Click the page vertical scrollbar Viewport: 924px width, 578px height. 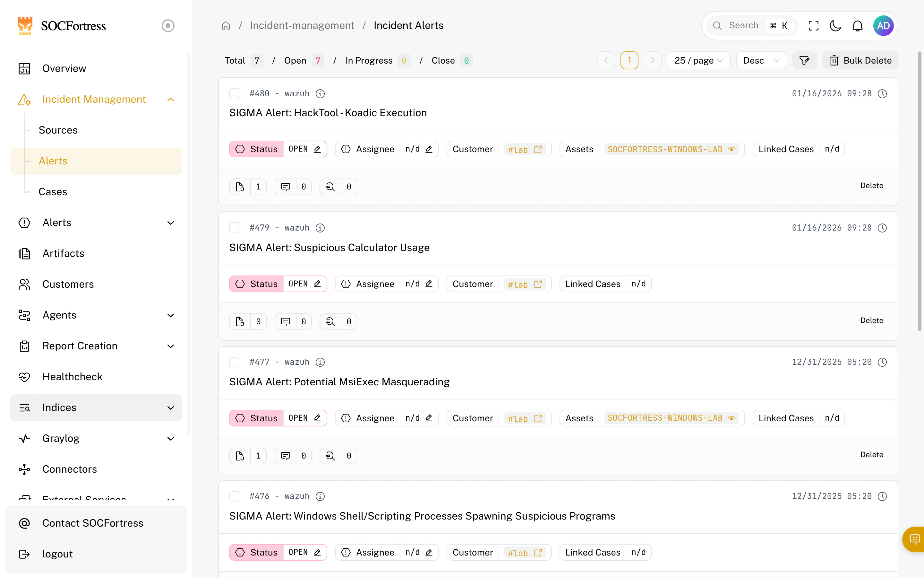920,191
